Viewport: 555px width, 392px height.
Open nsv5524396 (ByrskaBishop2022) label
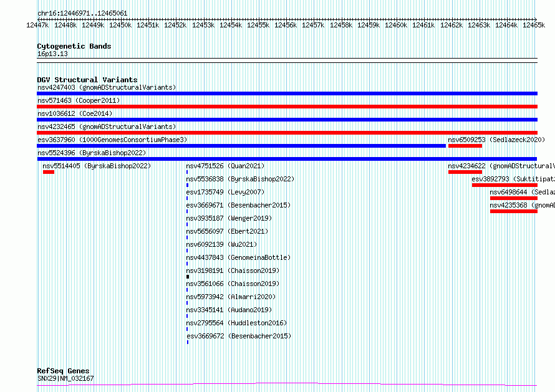pyautogui.click(x=92, y=153)
